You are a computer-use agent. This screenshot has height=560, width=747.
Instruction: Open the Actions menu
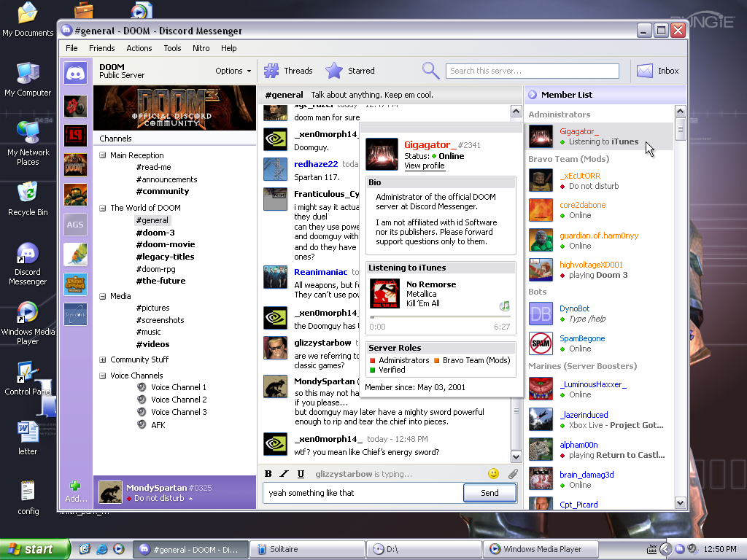[x=139, y=48]
